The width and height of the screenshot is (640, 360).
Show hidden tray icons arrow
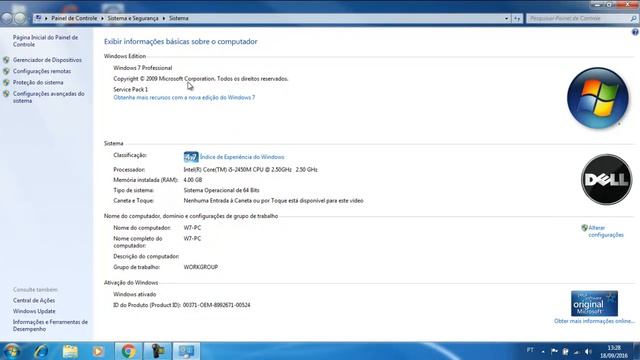[x=543, y=351]
